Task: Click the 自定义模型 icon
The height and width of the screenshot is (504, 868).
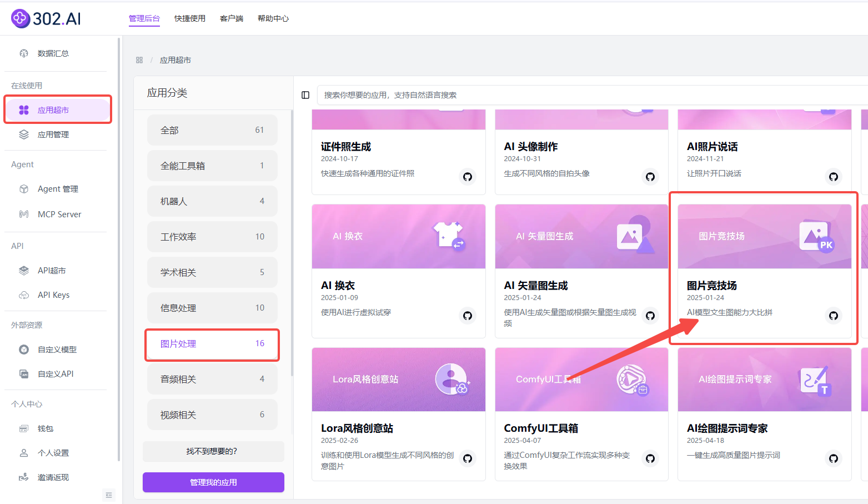Action: point(24,350)
